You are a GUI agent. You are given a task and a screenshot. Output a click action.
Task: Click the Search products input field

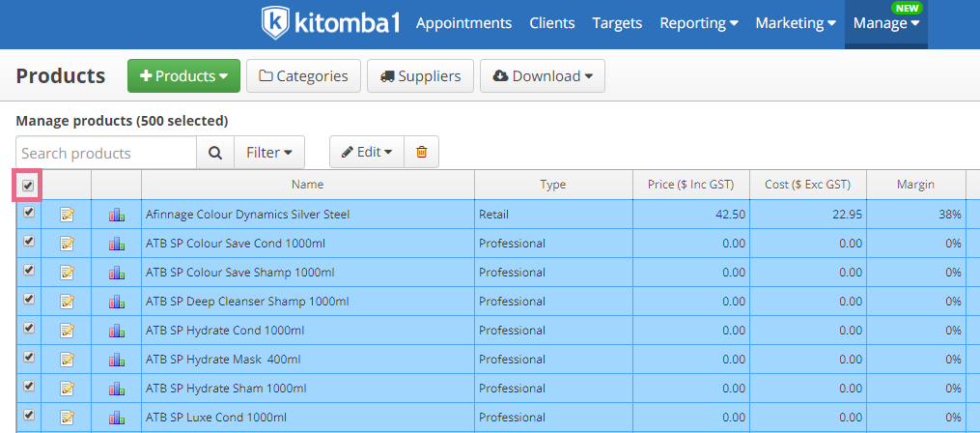[106, 153]
